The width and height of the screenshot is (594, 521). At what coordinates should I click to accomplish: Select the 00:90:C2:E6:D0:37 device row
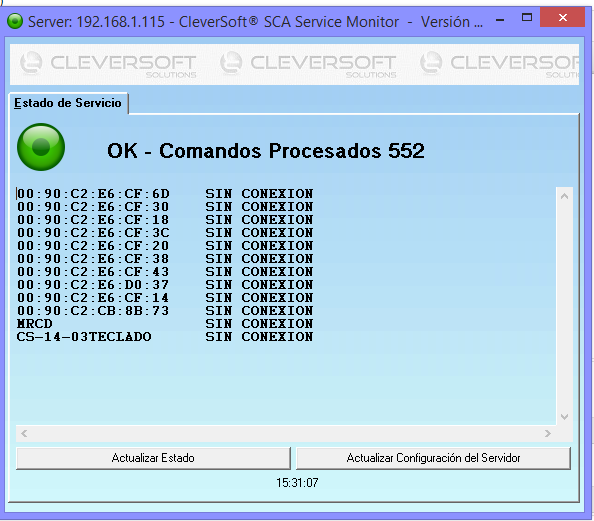[165, 285]
